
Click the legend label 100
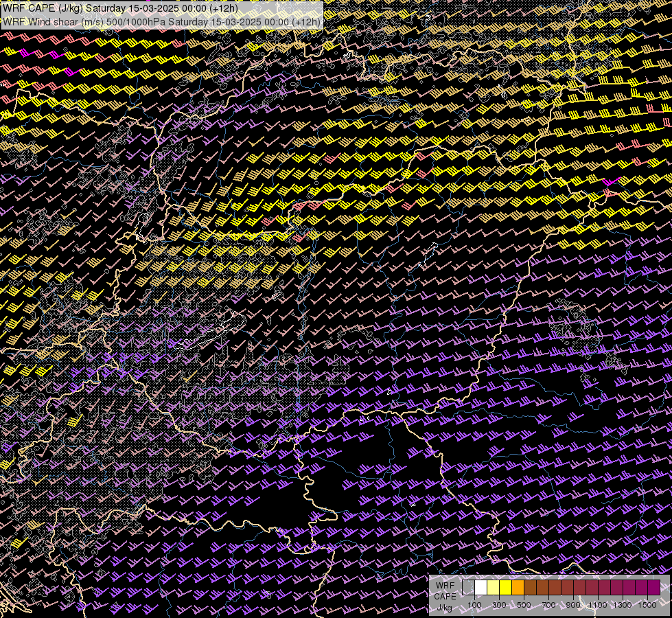474,605
